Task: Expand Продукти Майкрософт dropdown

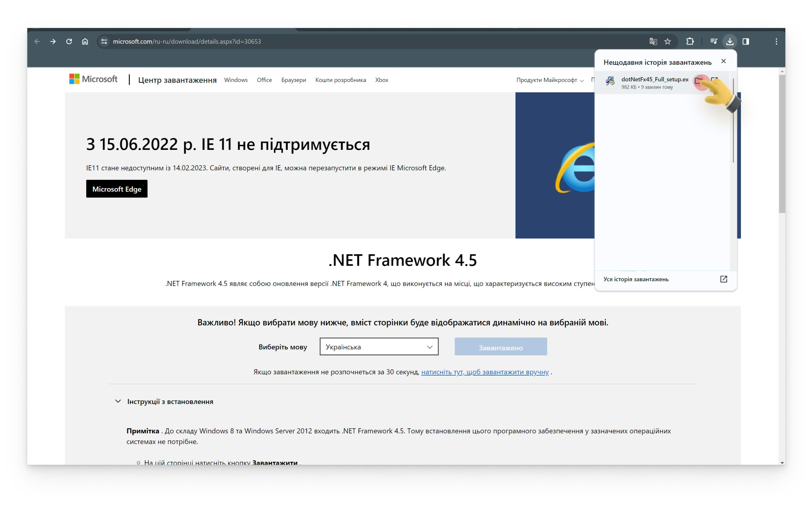Action: [550, 80]
